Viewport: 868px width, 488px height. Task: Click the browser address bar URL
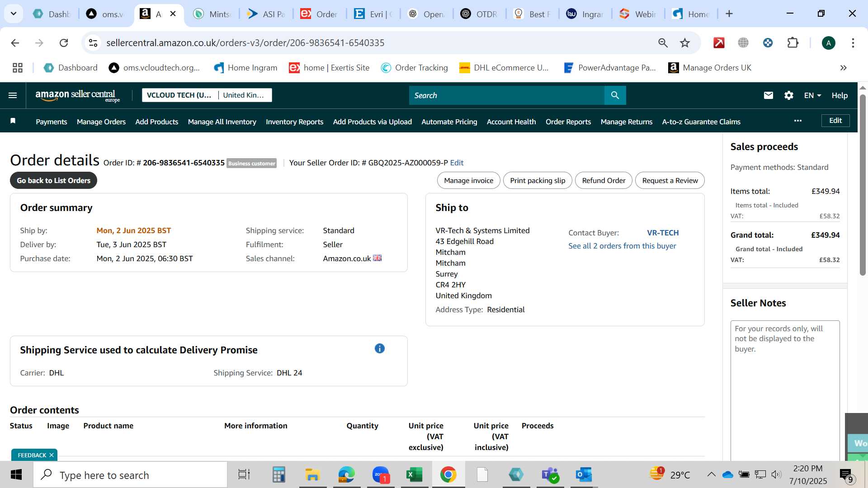tap(245, 43)
